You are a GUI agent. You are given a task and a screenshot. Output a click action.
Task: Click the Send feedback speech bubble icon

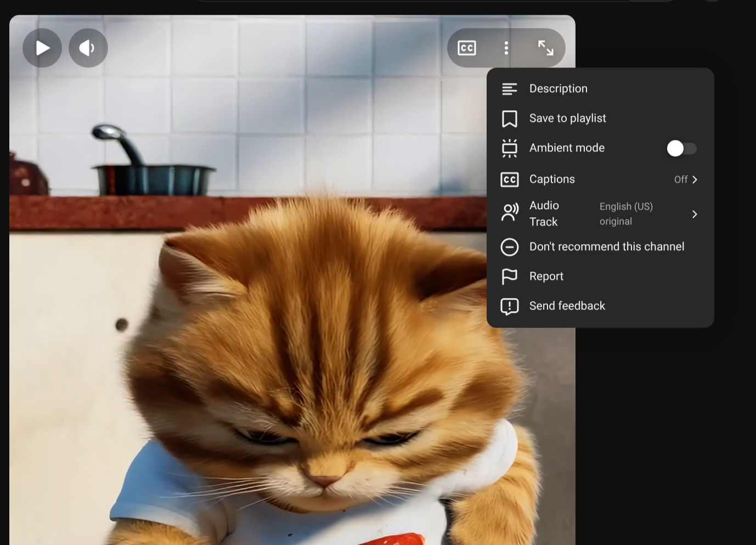pos(510,306)
